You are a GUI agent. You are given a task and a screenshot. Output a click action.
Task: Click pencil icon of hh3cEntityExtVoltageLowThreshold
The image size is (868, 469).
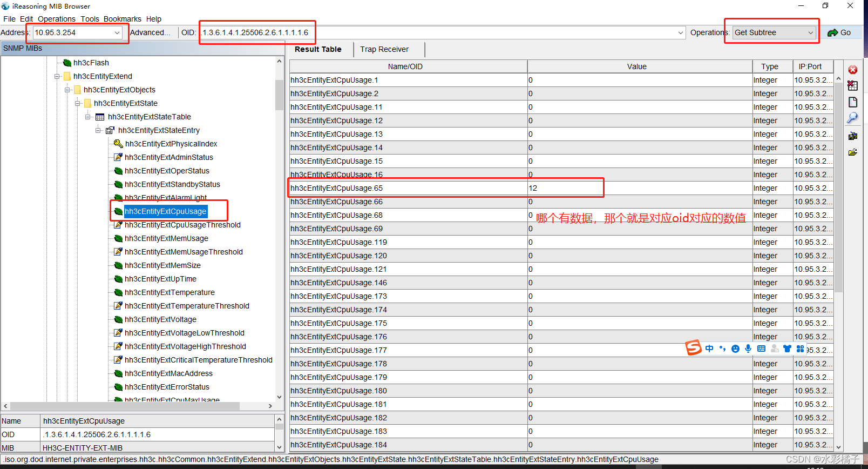click(118, 333)
